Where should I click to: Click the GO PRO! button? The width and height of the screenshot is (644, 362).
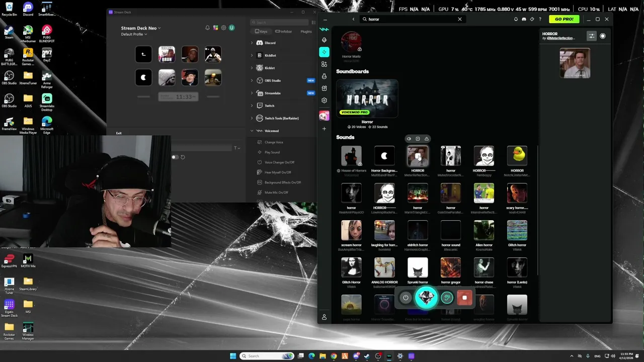click(x=563, y=19)
